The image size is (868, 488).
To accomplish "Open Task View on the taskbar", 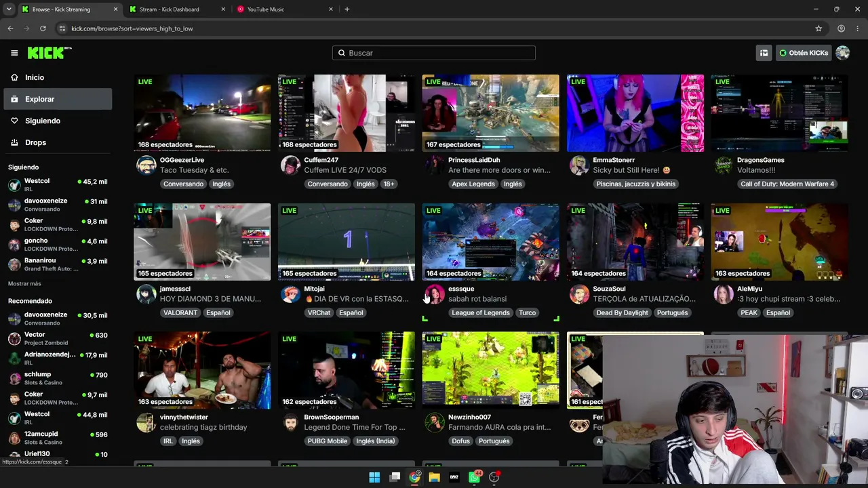I will click(395, 477).
